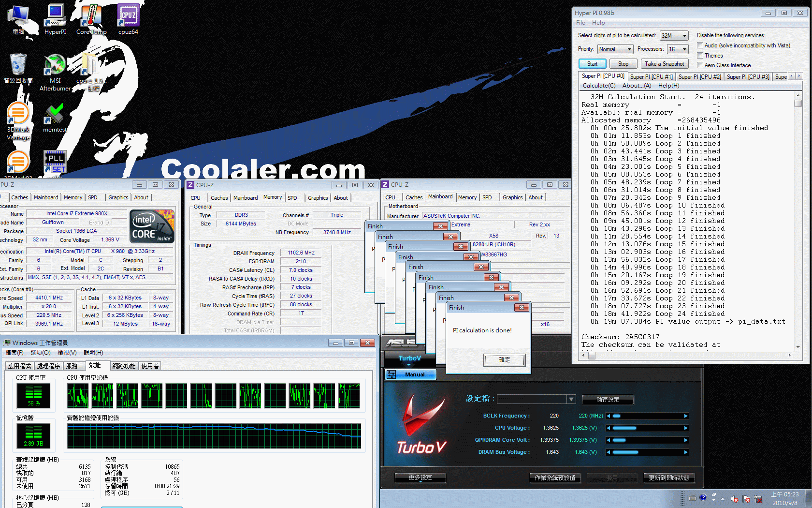Viewport: 812px width, 508px height.
Task: Toggle Themes service checkbox in Hyper PI
Action: (700, 56)
